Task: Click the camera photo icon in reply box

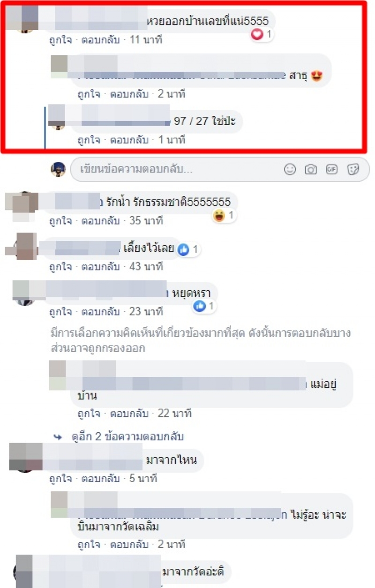Action: (311, 169)
